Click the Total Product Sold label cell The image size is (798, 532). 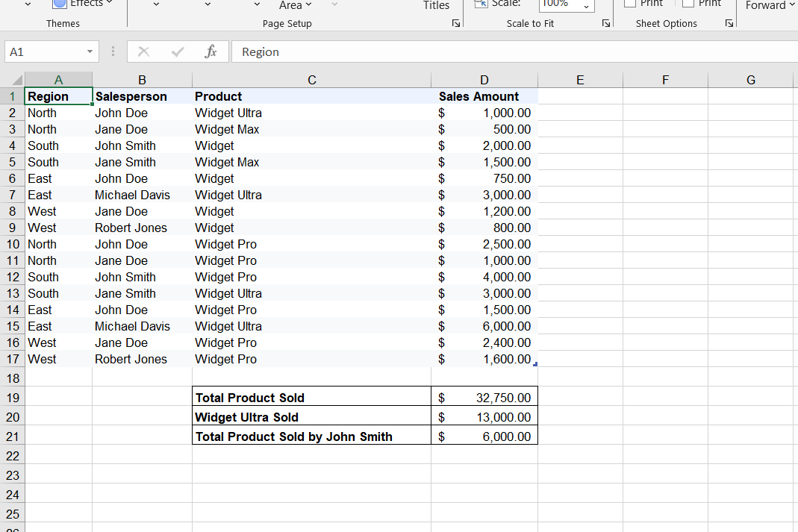click(x=311, y=397)
